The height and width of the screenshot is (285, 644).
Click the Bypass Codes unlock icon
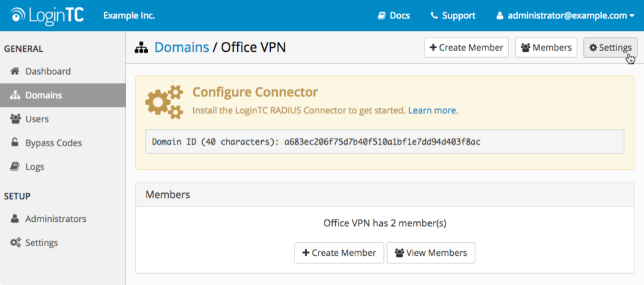coord(16,143)
